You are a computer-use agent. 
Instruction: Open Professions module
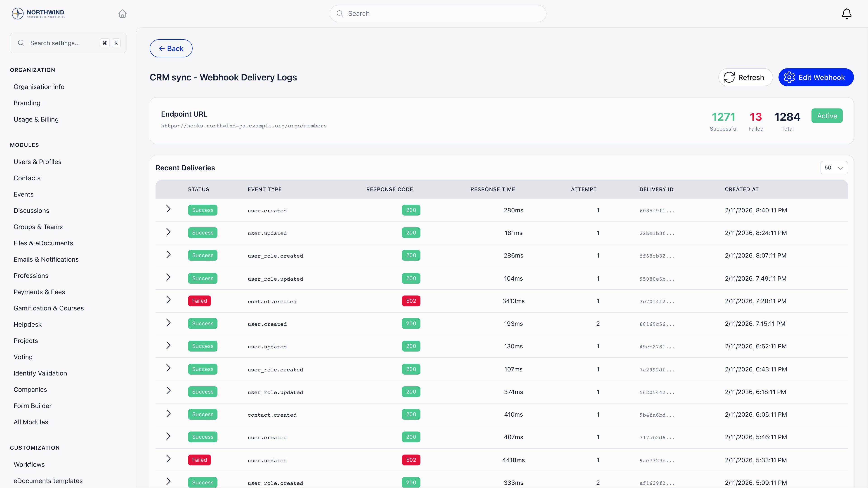click(31, 276)
